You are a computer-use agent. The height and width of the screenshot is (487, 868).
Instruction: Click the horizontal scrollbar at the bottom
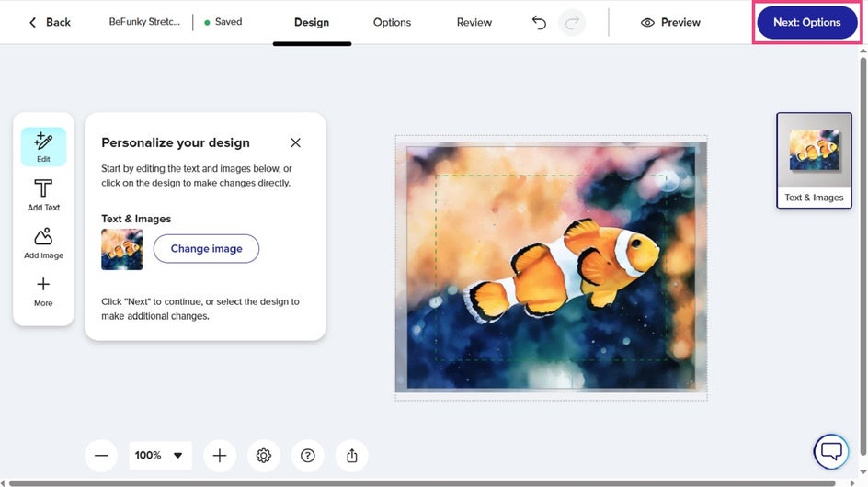[422, 483]
